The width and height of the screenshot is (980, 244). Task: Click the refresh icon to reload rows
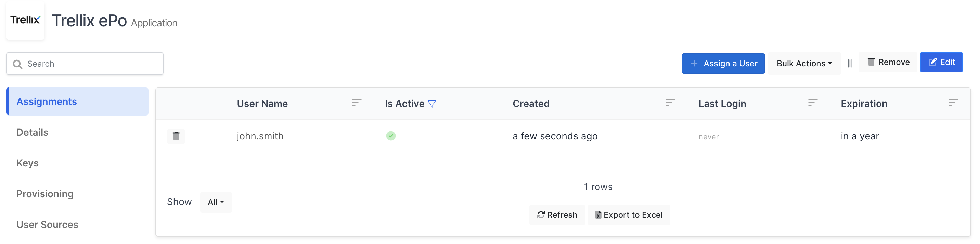point(541,215)
